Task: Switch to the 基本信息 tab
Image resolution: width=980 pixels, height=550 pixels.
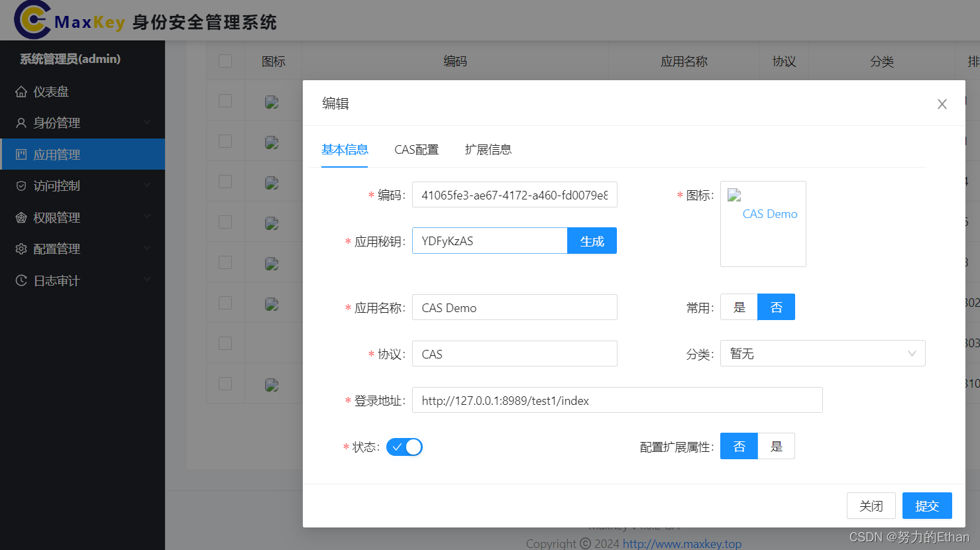Action: click(x=345, y=150)
